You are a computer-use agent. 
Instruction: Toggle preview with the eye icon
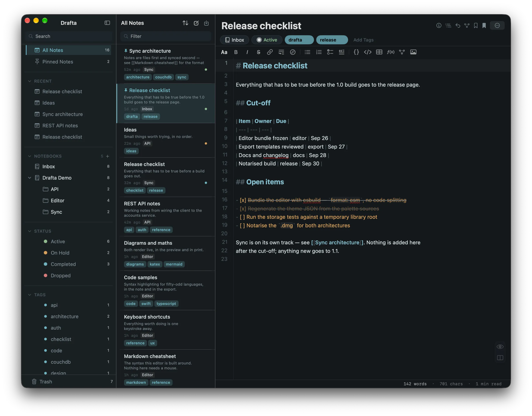pyautogui.click(x=500, y=347)
